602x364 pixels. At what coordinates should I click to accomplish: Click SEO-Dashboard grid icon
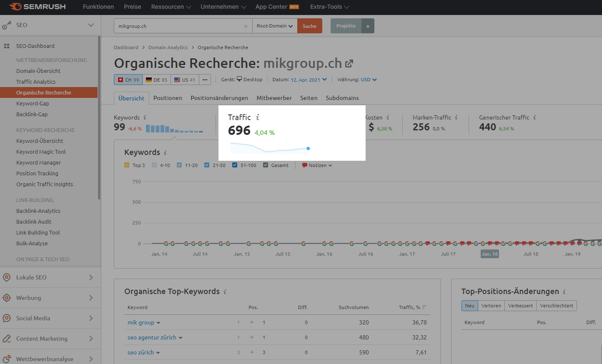tap(7, 46)
